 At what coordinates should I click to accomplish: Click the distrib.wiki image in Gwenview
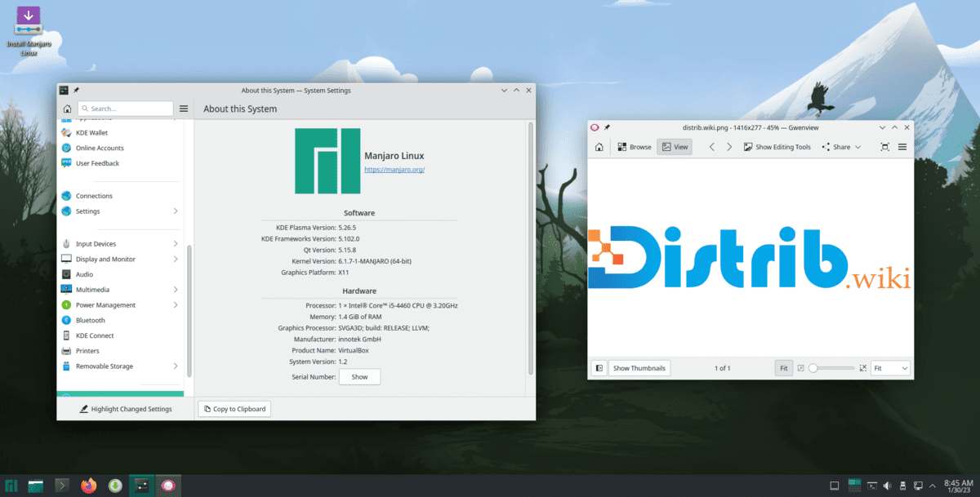click(x=750, y=257)
